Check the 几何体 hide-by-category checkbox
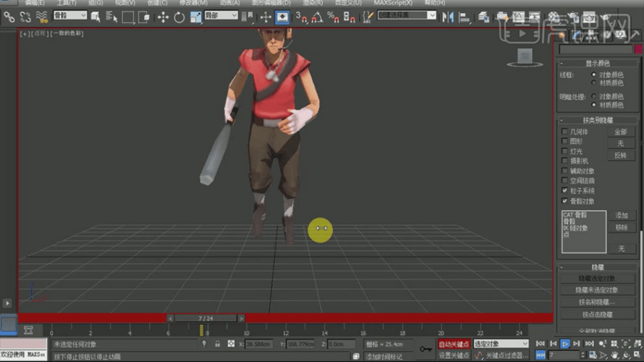Screen dimensions: 644x362 [x=564, y=132]
